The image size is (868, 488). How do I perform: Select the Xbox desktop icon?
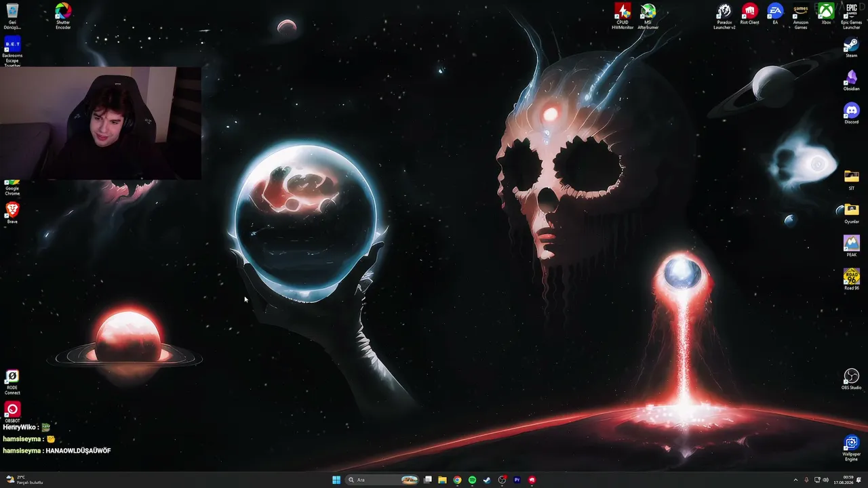[826, 14]
